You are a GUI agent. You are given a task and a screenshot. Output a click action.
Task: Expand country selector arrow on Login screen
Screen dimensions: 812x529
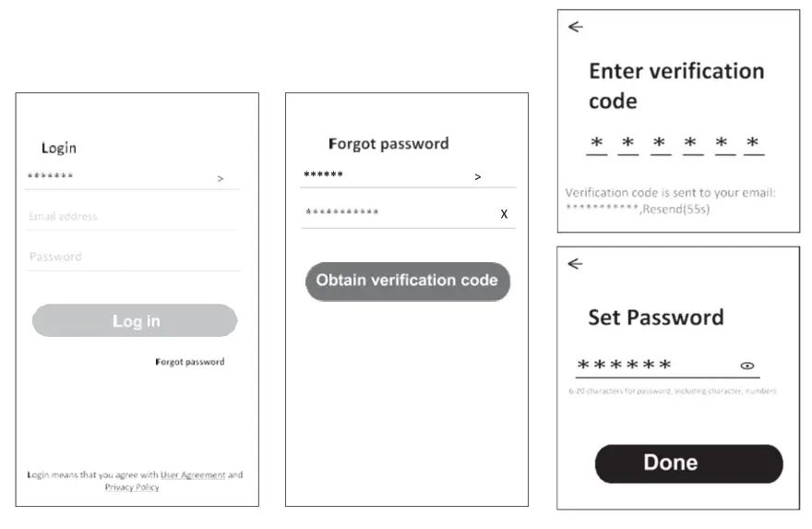(x=221, y=178)
